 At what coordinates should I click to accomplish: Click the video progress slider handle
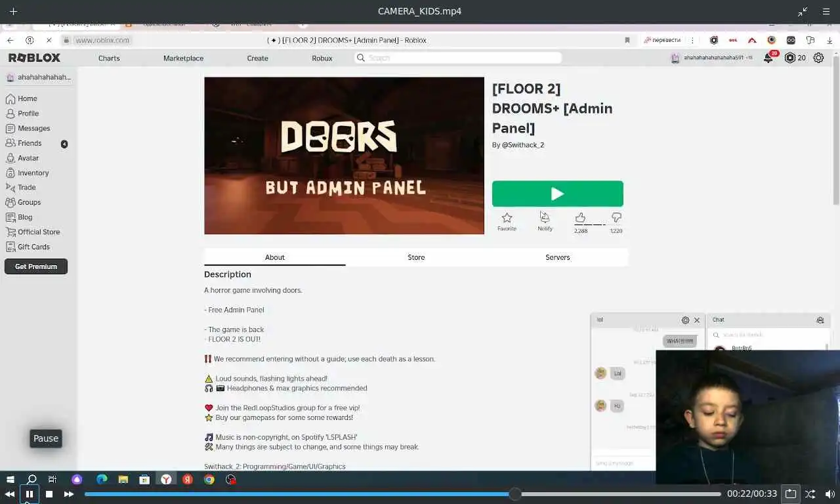[x=515, y=494]
